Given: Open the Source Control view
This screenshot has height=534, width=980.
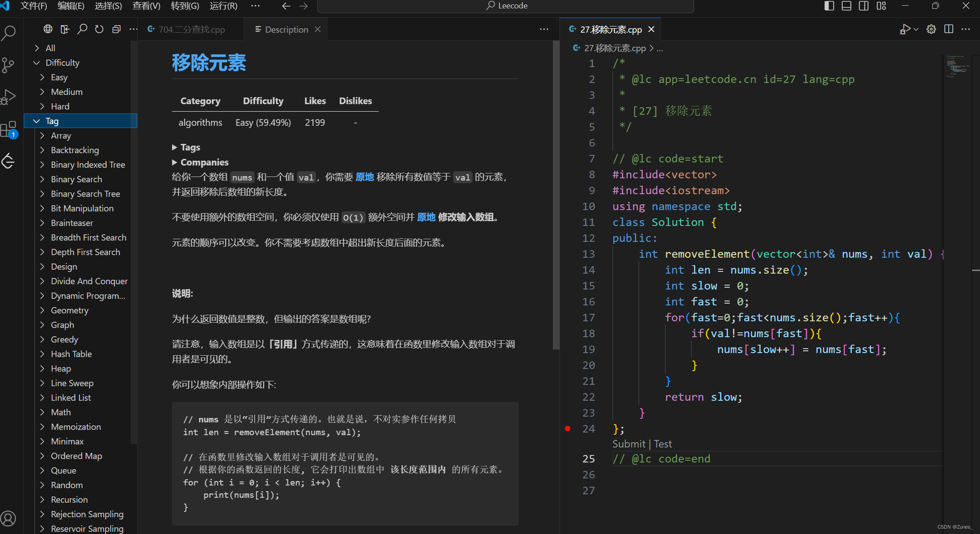Looking at the screenshot, I should (9, 65).
